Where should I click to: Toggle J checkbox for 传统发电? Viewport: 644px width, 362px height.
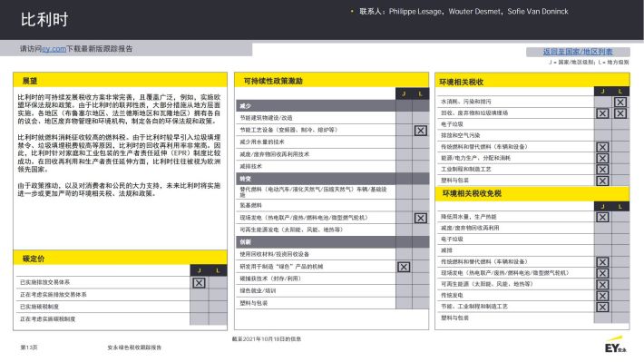coord(602,296)
